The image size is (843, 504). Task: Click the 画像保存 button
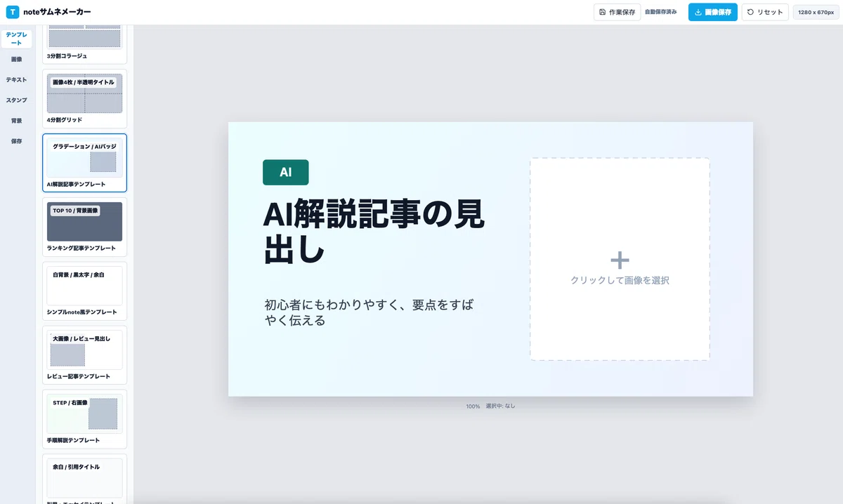713,12
